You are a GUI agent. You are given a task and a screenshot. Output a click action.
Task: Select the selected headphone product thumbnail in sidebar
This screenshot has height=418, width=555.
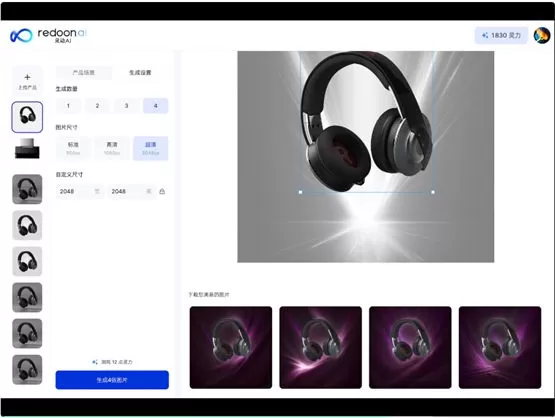[x=27, y=117]
